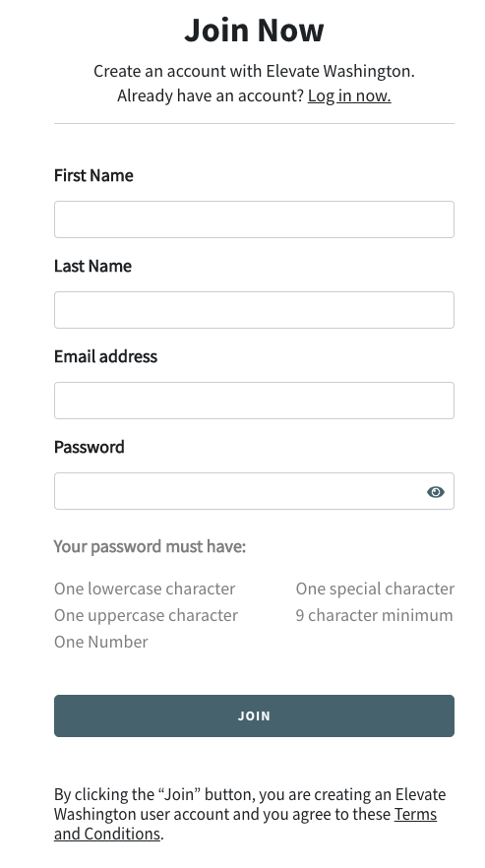485x868 pixels.
Task: Click the 'Password' field label
Action: pos(90,447)
